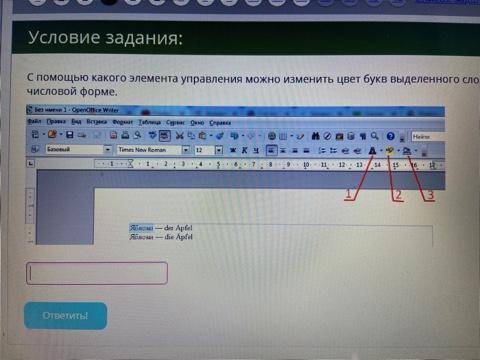This screenshot has height=360, width=480.
Task: Open the Правка menu
Action: [56, 122]
